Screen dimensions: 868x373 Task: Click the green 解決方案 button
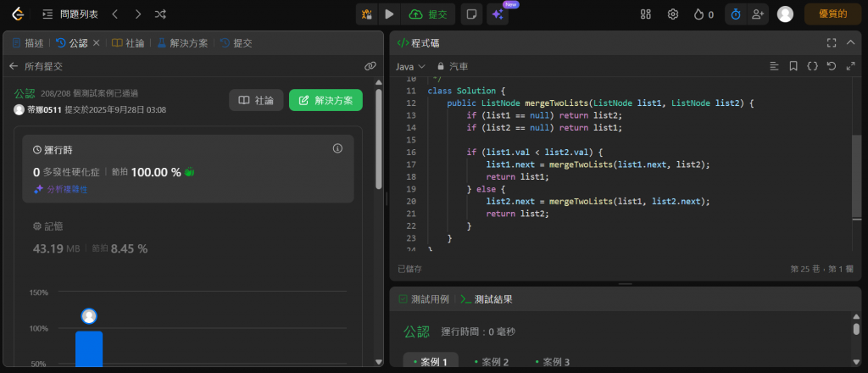325,100
